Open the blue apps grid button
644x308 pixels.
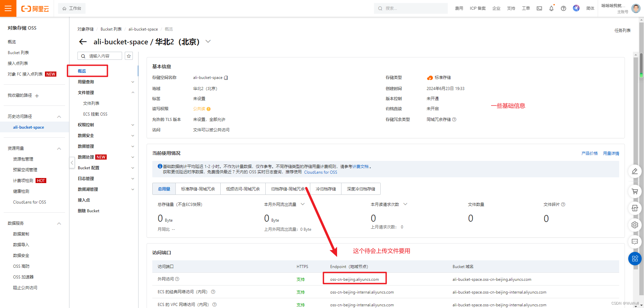click(635, 259)
